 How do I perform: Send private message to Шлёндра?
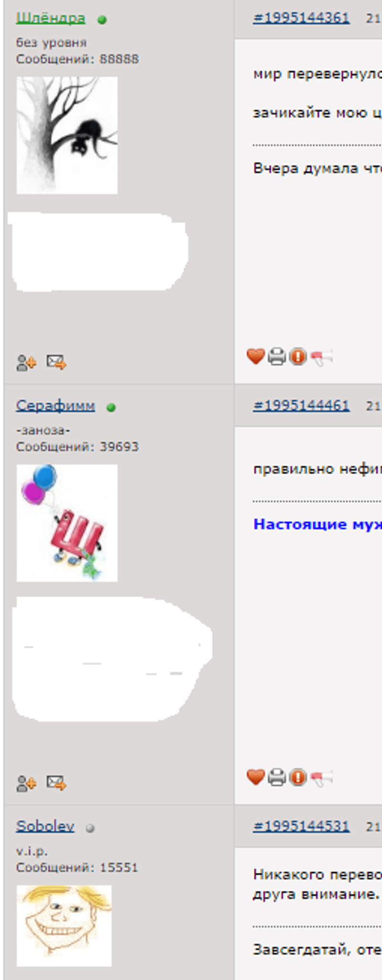point(56,362)
